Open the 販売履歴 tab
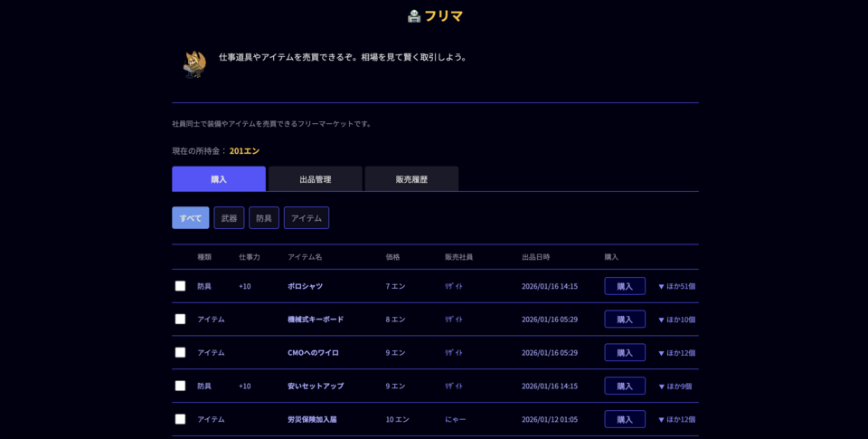The width and height of the screenshot is (868, 439). click(x=411, y=179)
